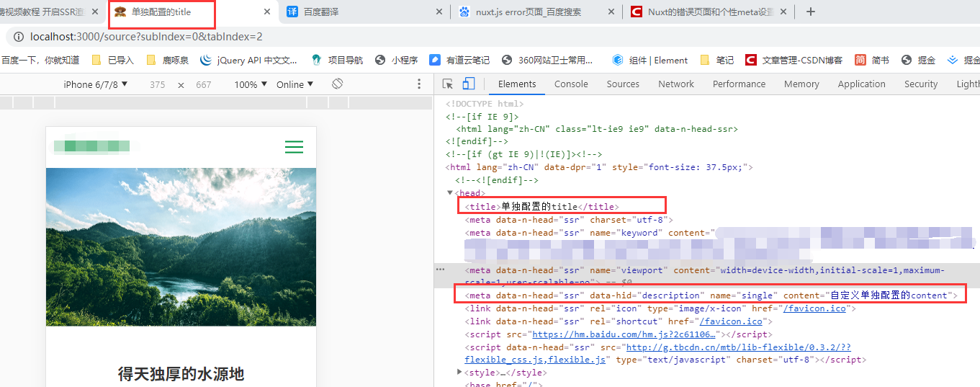This screenshot has width=980, height=387.
Task: Close the 百度翻译 tab
Action: [441, 12]
